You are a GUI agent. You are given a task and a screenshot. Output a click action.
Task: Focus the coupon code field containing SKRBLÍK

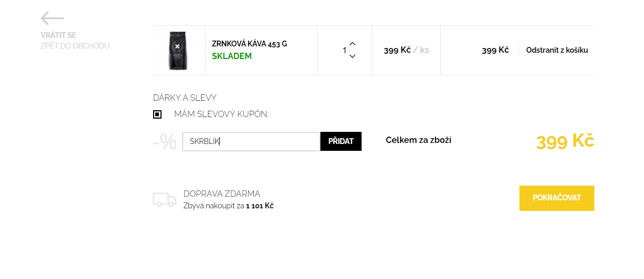251,141
